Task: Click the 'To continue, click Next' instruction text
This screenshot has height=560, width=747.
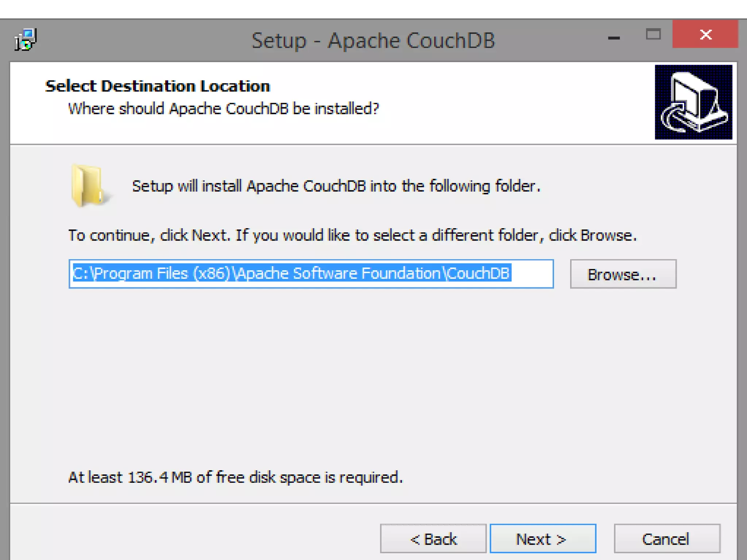Action: (352, 236)
